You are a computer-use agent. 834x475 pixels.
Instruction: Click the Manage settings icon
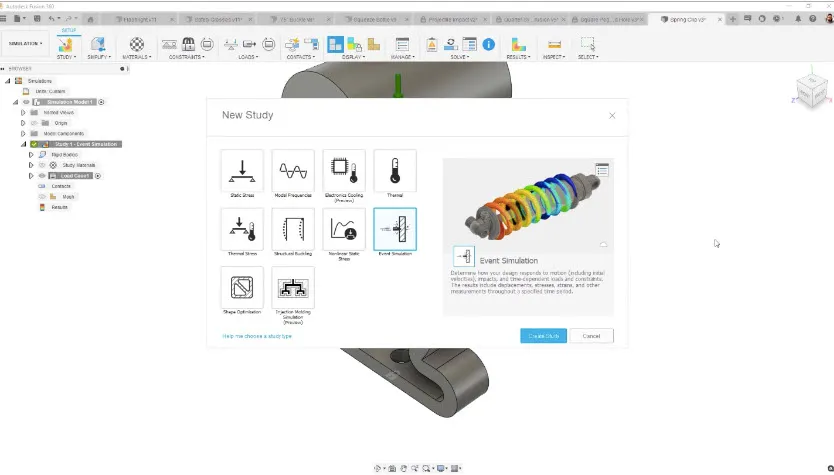pyautogui.click(x=403, y=45)
